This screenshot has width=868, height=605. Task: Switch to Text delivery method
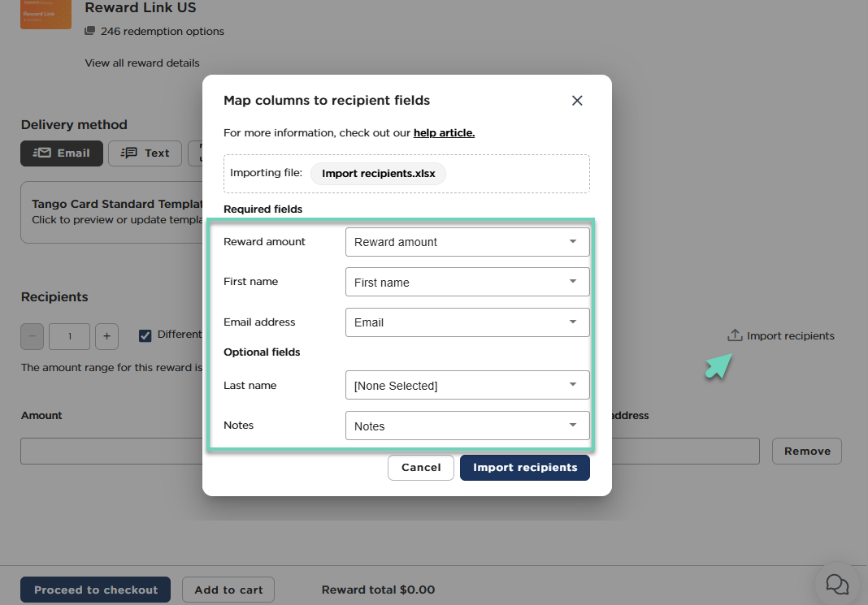[145, 153]
